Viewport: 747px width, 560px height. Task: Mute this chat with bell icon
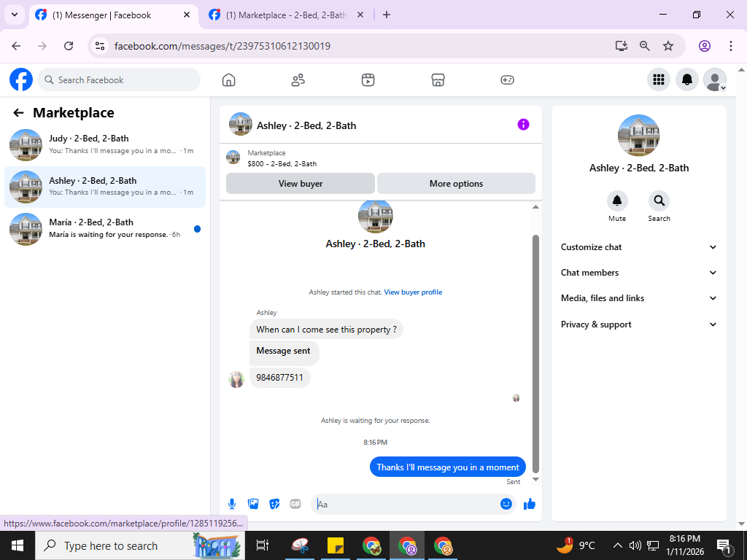pos(617,201)
